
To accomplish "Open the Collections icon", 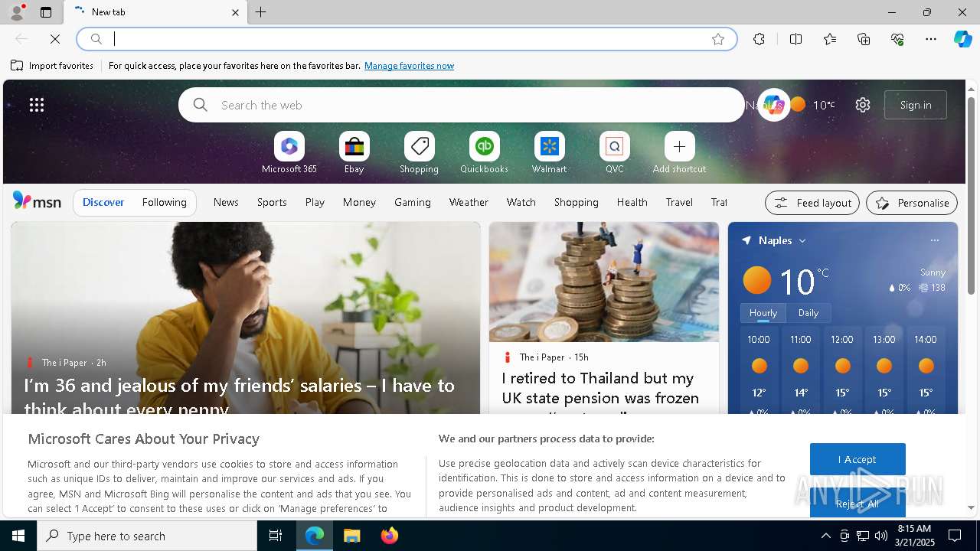I will coord(864,39).
